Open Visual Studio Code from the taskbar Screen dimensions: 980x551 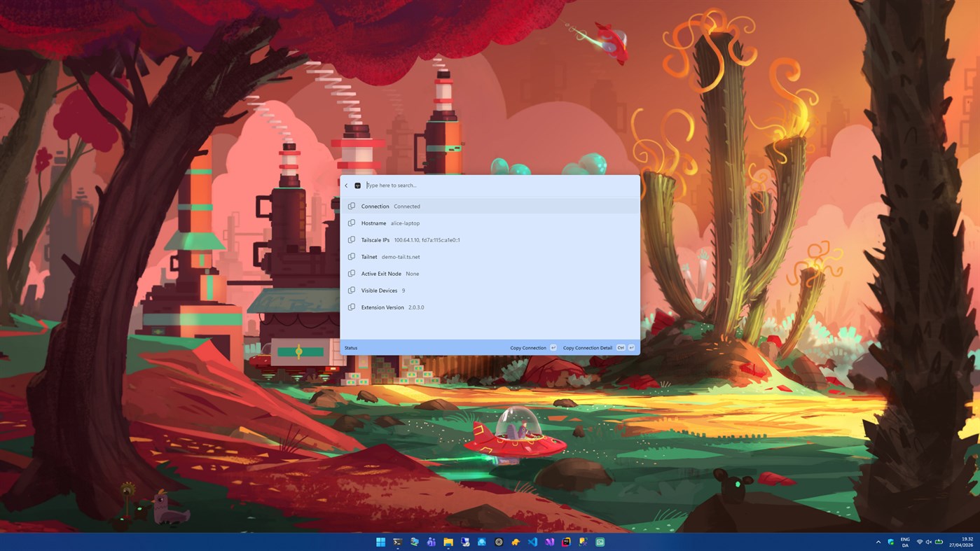pos(532,542)
